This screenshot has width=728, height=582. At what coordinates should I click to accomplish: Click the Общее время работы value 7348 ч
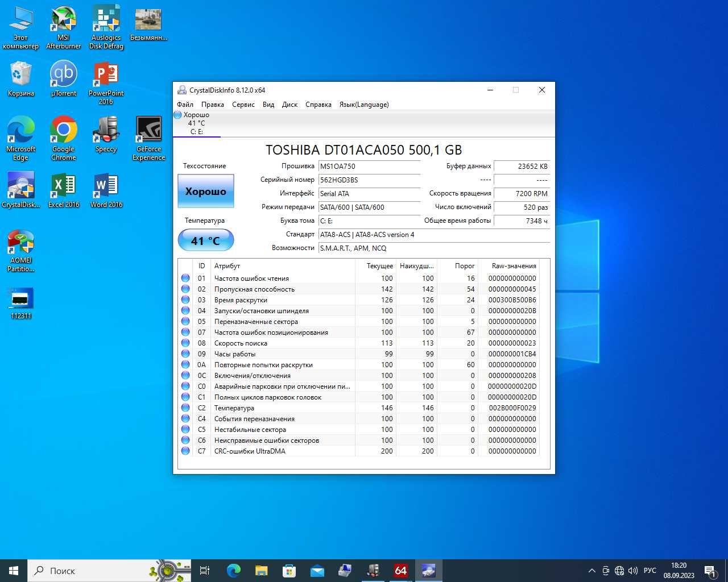click(522, 221)
